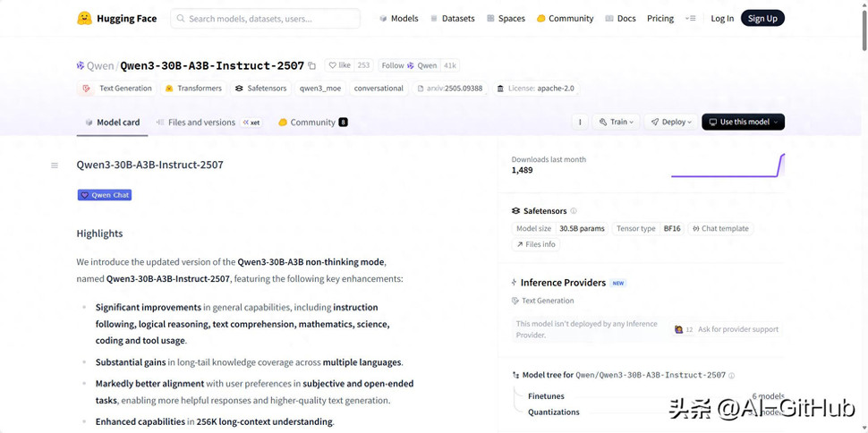Open the Spaces menu
Image resolution: width=868 pixels, height=433 pixels.
click(506, 18)
